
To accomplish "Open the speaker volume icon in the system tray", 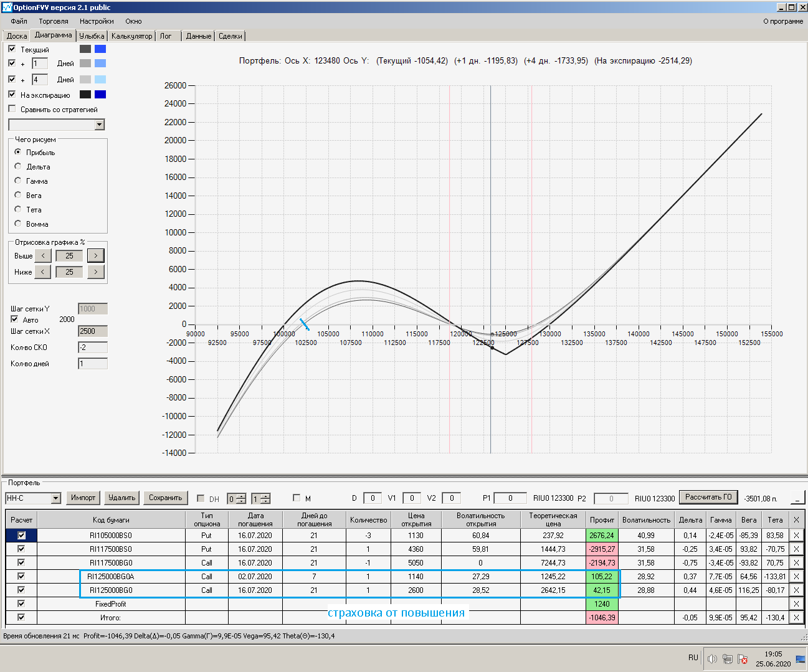I will click(x=712, y=658).
